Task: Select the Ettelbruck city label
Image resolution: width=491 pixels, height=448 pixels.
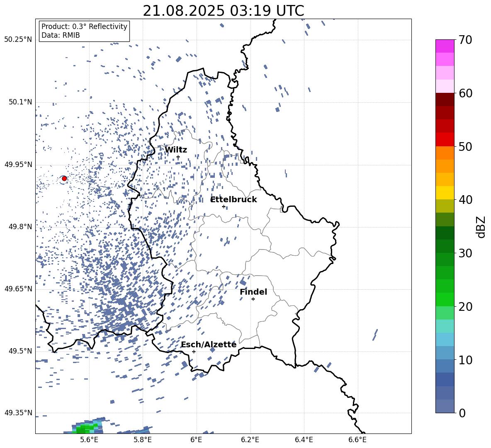Action: pos(233,199)
